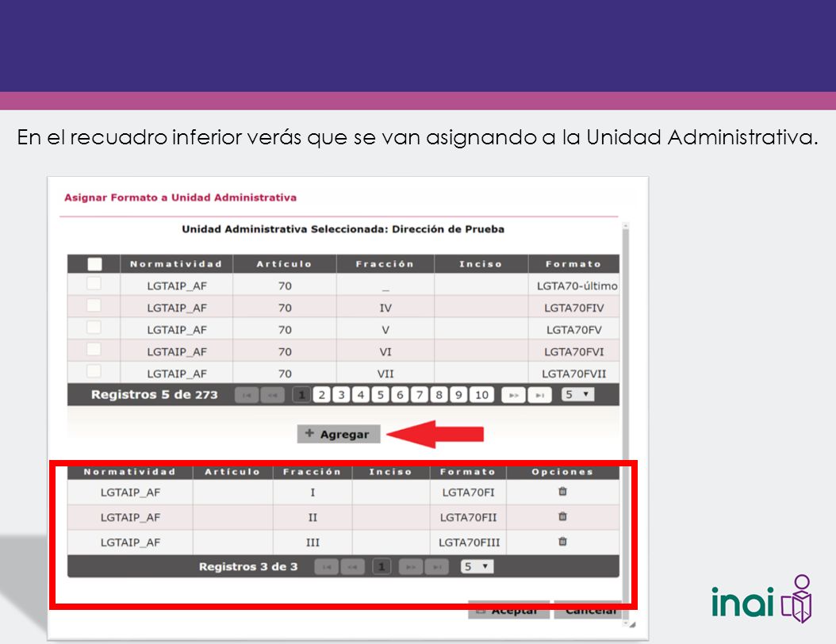Viewport: 836px width, 644px height.
Task: Open page 4 in the pager
Action: (361, 395)
